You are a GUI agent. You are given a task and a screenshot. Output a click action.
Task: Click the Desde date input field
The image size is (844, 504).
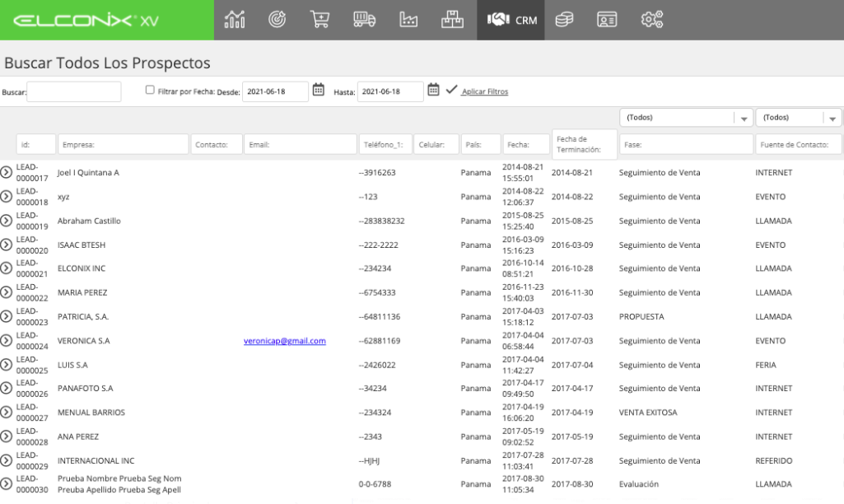(276, 91)
